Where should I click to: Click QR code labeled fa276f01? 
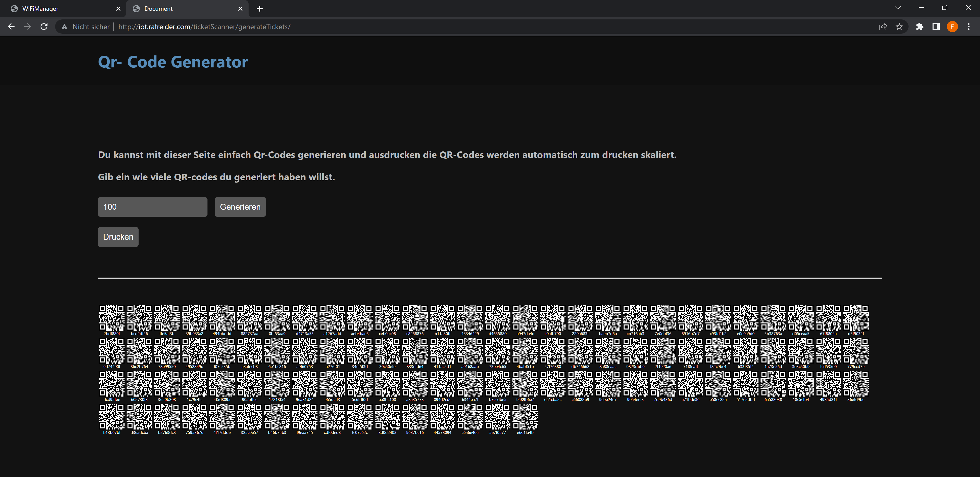click(x=332, y=351)
